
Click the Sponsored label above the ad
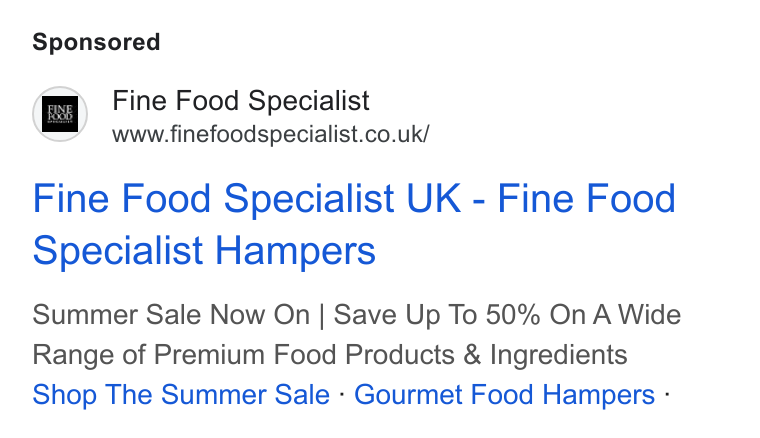tap(96, 42)
